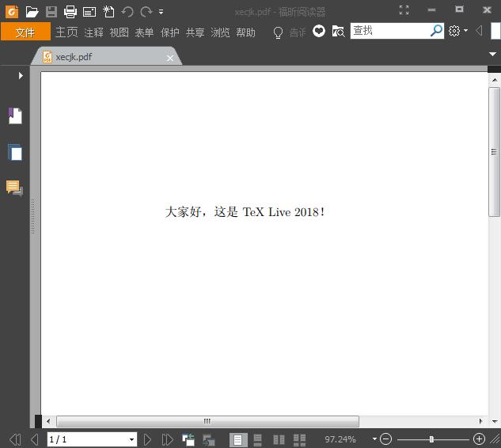Image resolution: width=501 pixels, height=448 pixels.
Task: Click the magnifier search button
Action: tap(436, 31)
